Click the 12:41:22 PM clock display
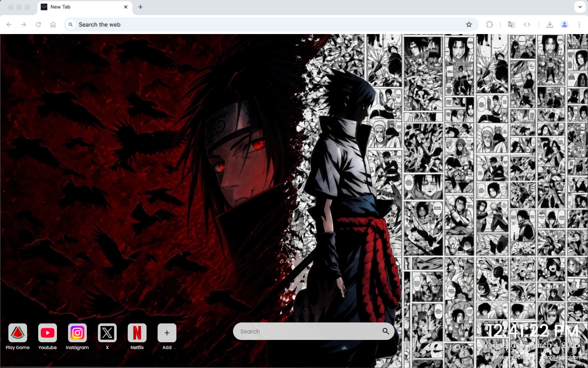The image size is (588, 368). 532,331
